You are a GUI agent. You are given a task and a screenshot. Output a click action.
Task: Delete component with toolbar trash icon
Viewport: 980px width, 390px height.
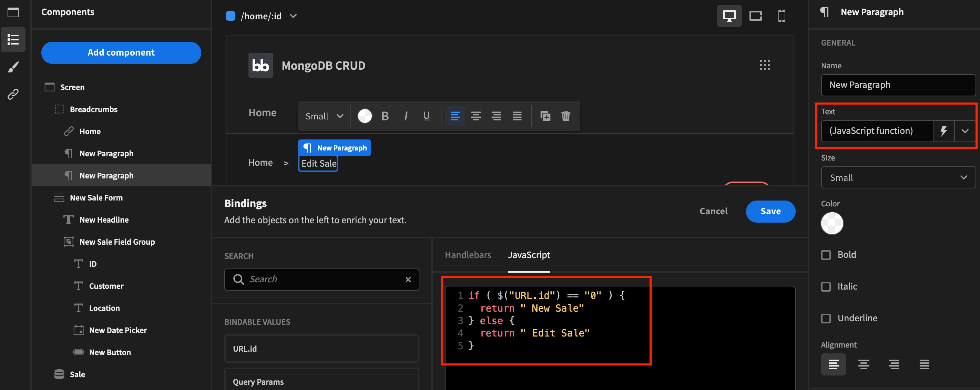click(x=566, y=116)
